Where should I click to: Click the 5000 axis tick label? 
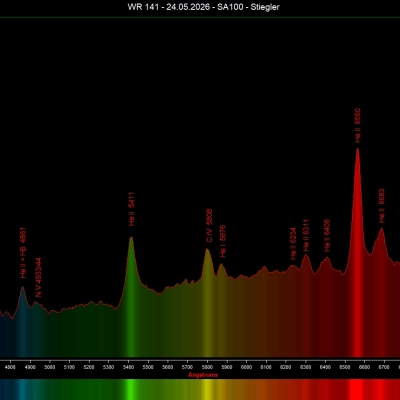(50, 367)
